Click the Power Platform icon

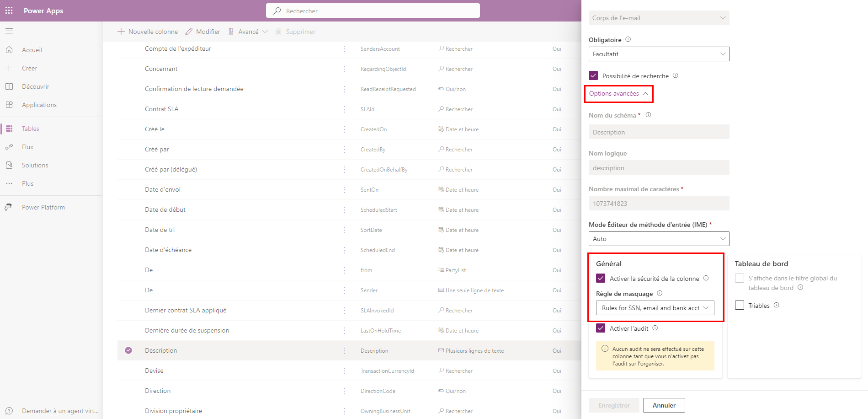click(9, 207)
